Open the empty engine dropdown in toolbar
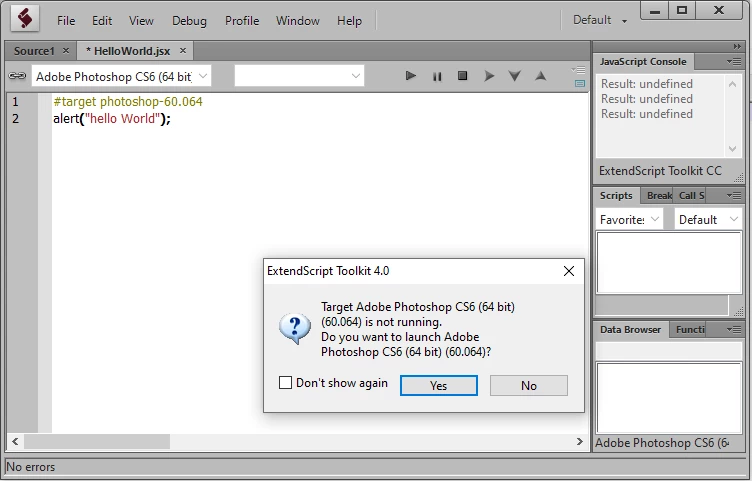752x481 pixels. pyautogui.click(x=299, y=76)
